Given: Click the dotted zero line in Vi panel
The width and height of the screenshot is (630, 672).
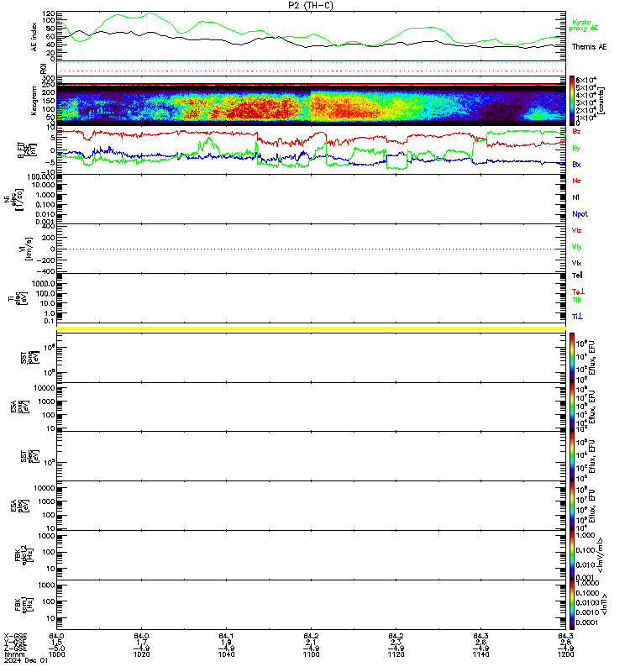Looking at the screenshot, I should 311,249.
